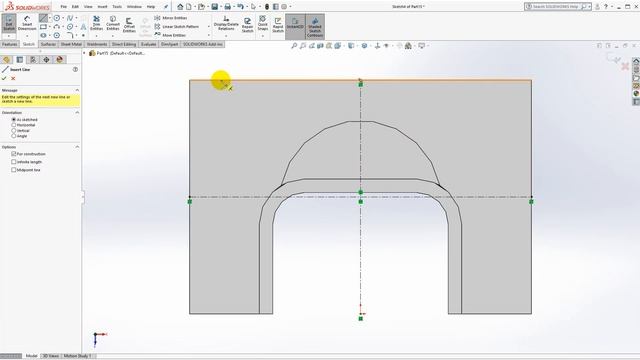640x360 pixels.
Task: Open the Display/Delete Relations dropdown arrow
Action: point(226,36)
